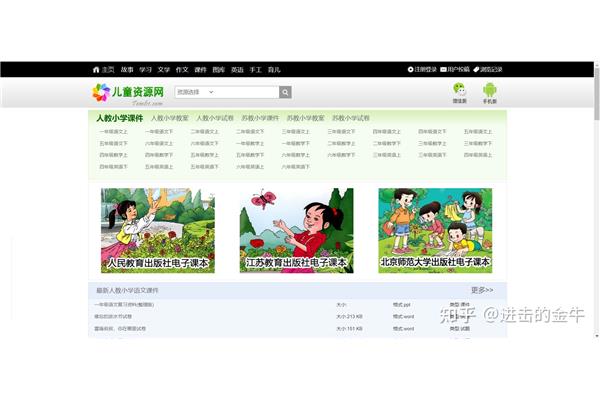Click the 四年级英语上 link
600x400 pixels.
(x=478, y=155)
